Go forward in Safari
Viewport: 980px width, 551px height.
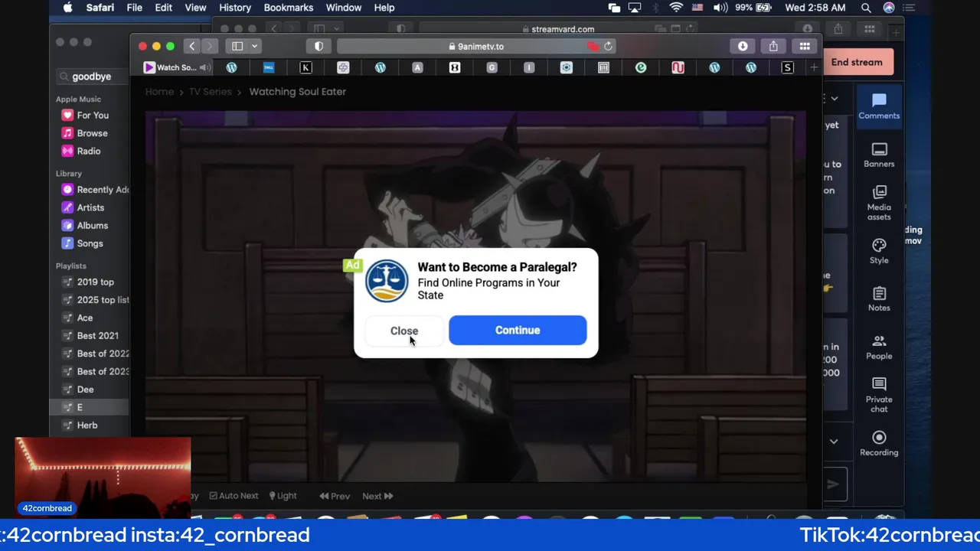coord(209,47)
